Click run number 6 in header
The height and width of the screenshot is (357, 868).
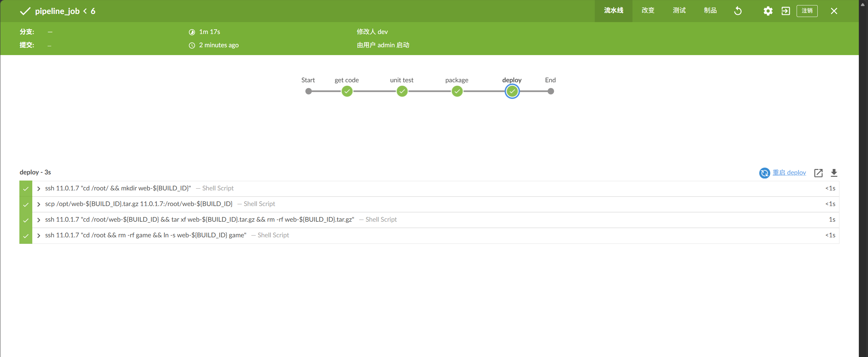coord(93,11)
